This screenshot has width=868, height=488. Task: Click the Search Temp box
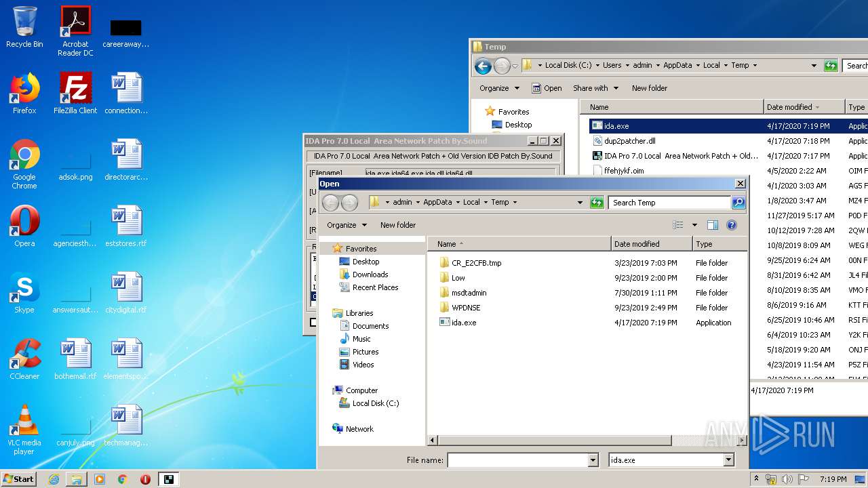pos(670,203)
